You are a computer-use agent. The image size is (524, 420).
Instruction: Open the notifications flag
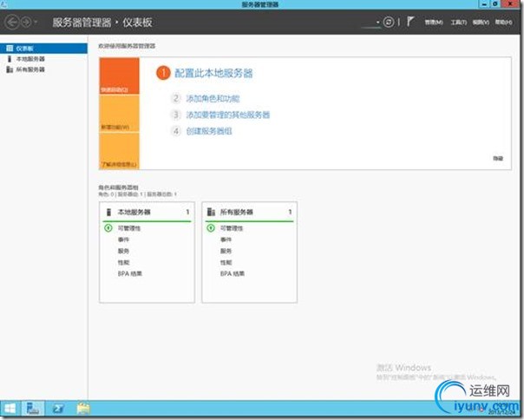[x=410, y=22]
